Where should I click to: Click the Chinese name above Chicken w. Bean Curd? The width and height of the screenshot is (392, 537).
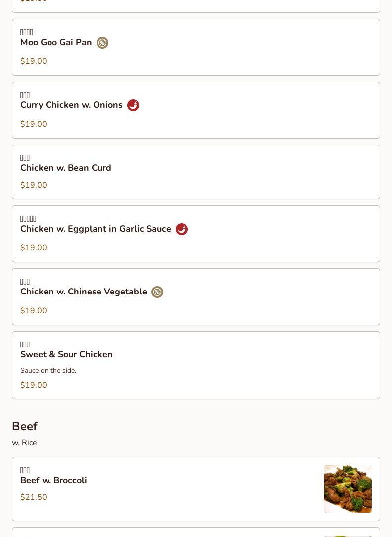(25, 158)
